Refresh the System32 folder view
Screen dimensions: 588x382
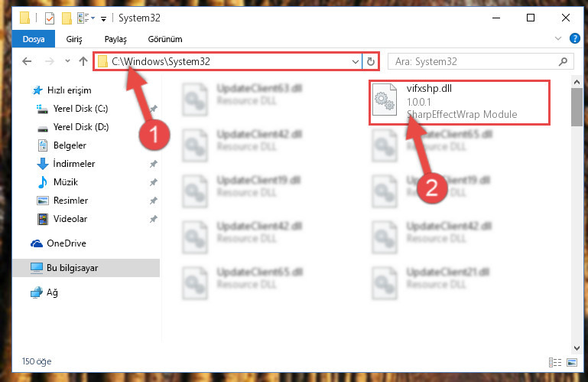371,61
